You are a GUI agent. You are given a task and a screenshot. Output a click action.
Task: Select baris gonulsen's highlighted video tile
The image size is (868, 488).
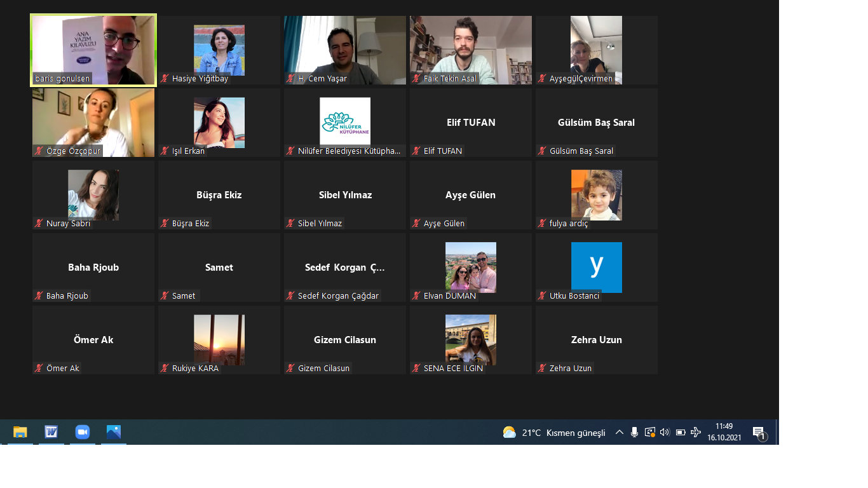coord(93,50)
